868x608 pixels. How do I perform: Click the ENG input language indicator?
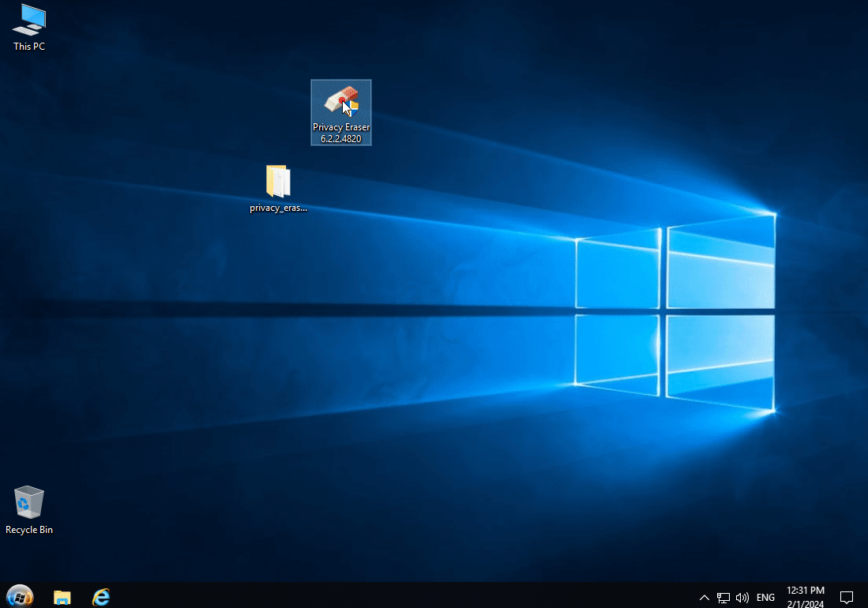pyautogui.click(x=765, y=598)
